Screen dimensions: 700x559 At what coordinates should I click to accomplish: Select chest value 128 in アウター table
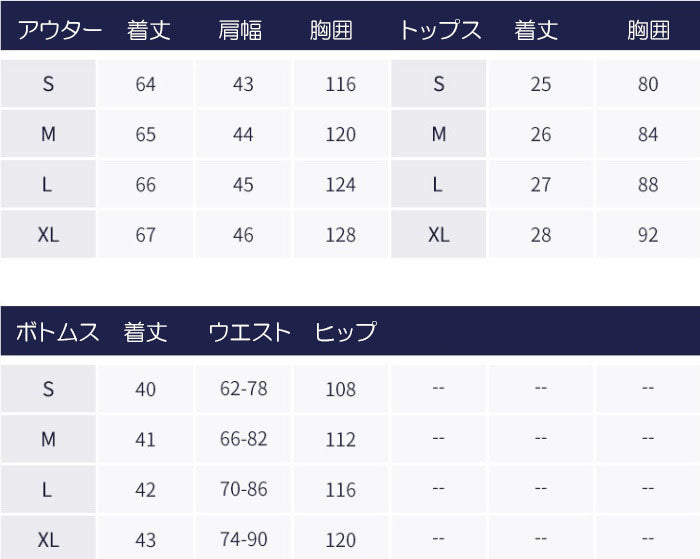340,235
